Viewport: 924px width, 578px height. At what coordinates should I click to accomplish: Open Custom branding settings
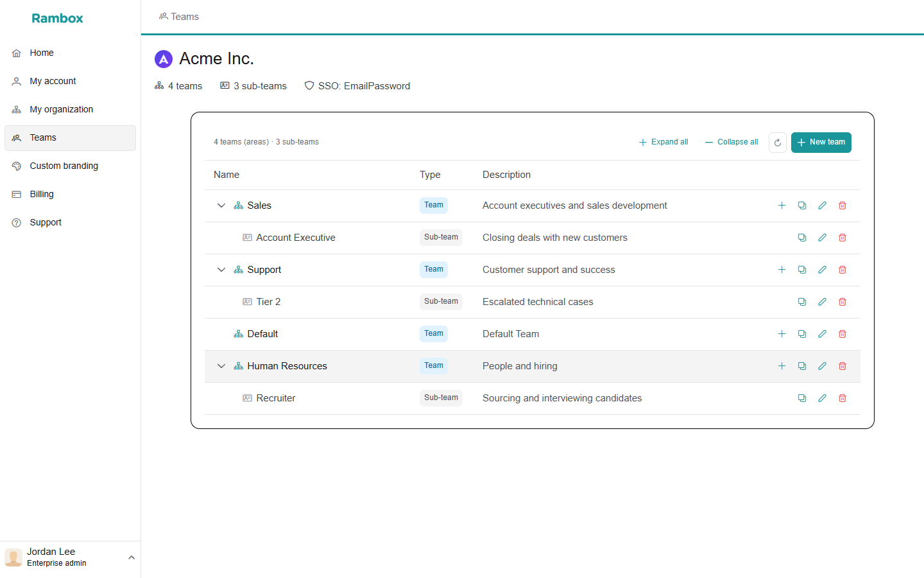pyautogui.click(x=71, y=166)
